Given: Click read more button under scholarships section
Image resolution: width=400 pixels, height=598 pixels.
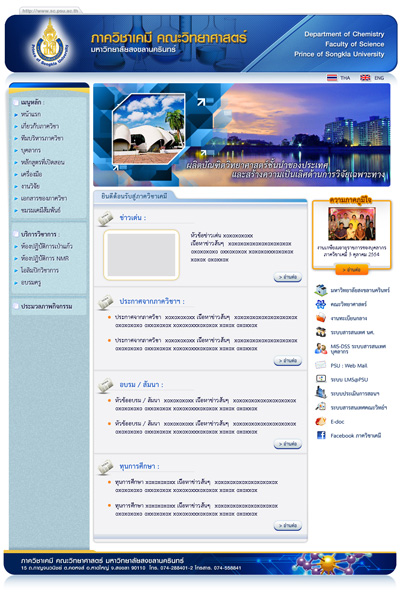Looking at the screenshot, I should click(288, 526).
